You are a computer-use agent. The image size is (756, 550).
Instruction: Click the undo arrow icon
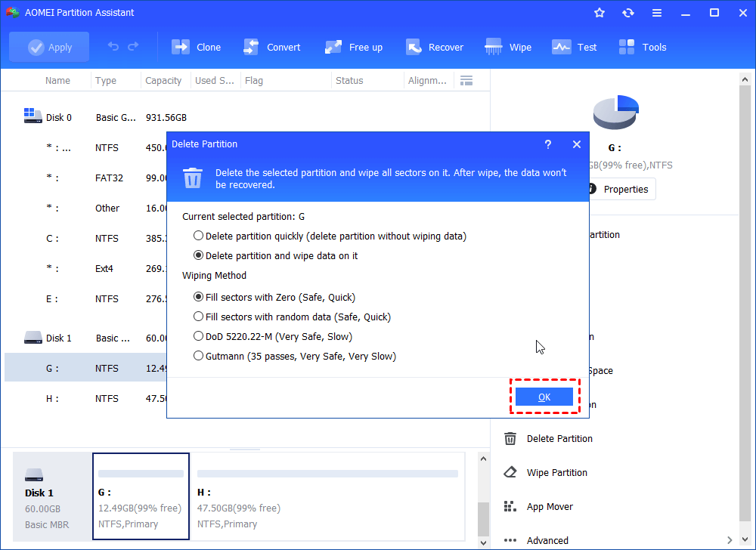(x=113, y=47)
